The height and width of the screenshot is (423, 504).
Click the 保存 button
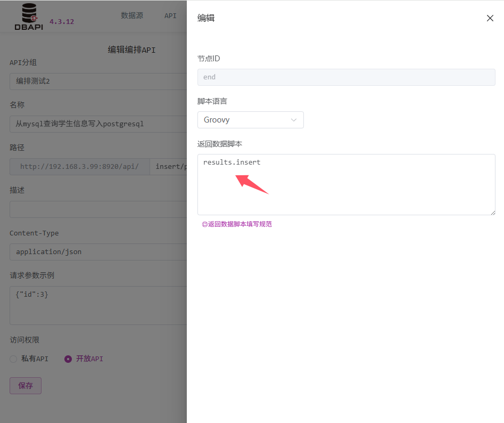tap(26, 386)
